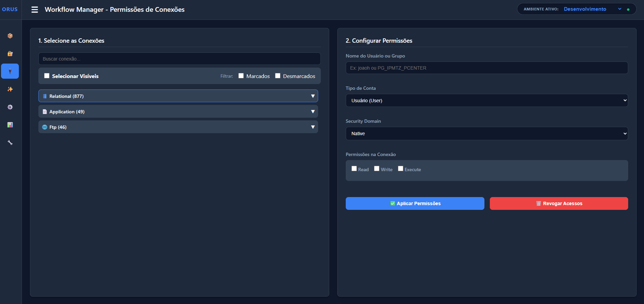Open the sparkles sidebar icon
644x304 pixels.
click(10, 89)
